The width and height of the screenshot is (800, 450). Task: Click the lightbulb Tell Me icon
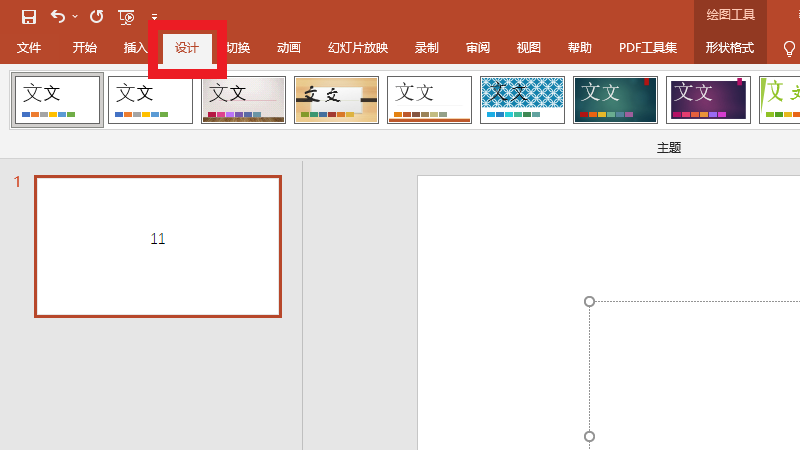[x=789, y=48]
